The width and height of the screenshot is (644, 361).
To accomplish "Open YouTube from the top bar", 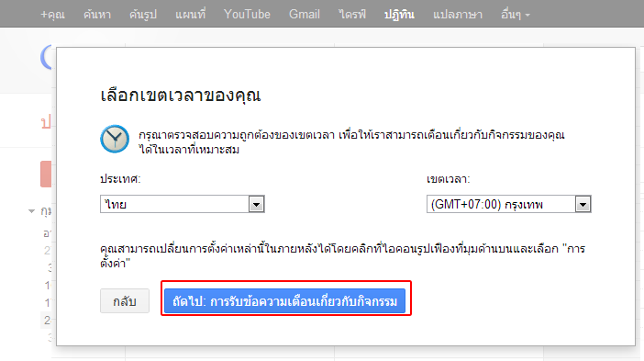I will [247, 15].
